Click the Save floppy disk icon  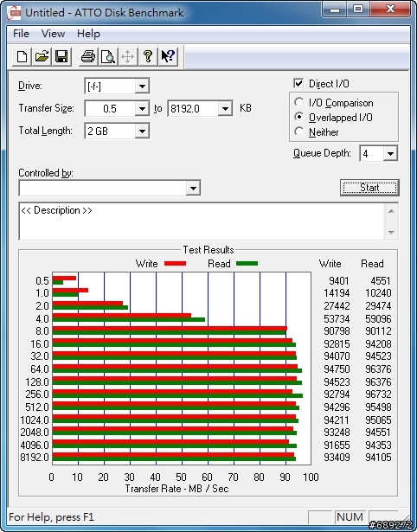[61, 56]
